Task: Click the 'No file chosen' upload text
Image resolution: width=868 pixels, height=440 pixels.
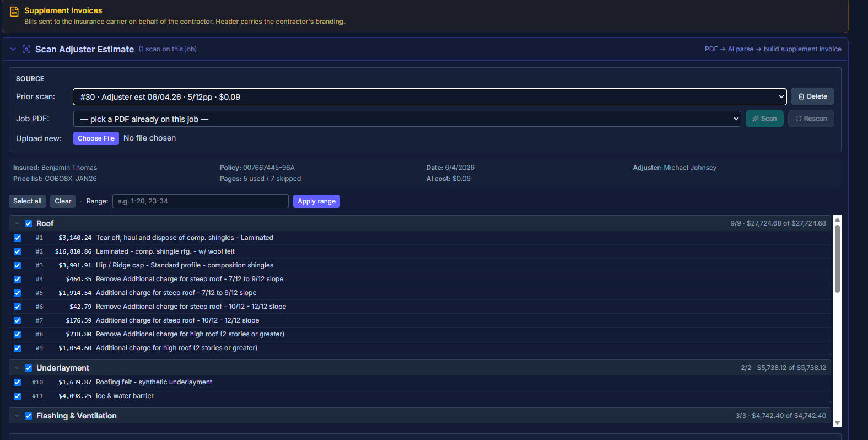Action: tap(149, 138)
